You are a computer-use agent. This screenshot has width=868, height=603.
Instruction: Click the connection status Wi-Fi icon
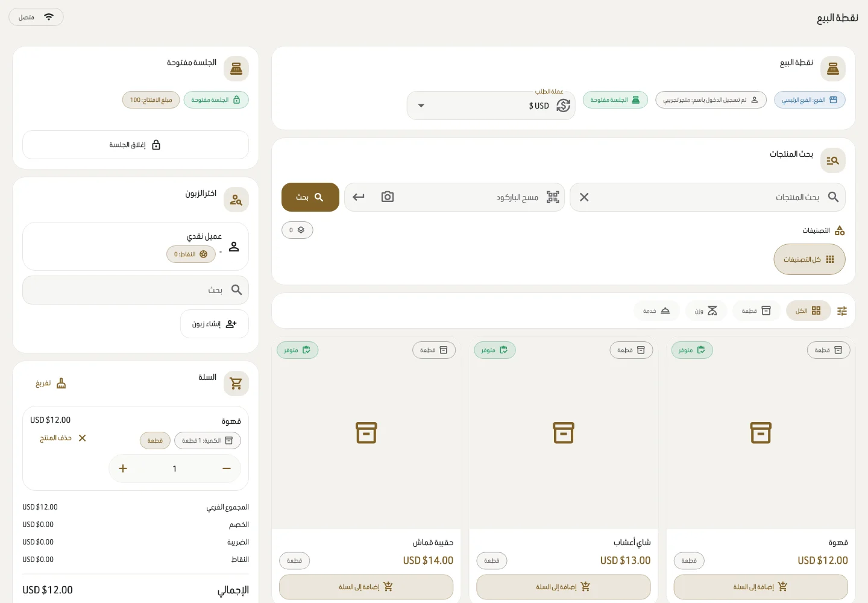click(x=49, y=17)
